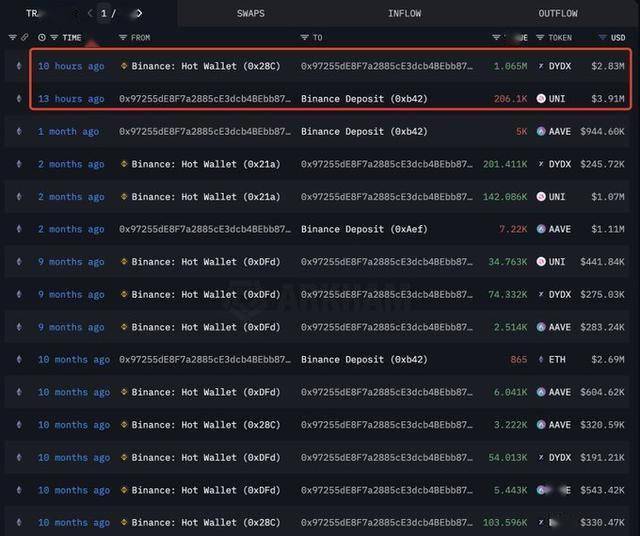Select the $543.42K USD amount
Screen dimensions: 640x536
pos(602,490)
